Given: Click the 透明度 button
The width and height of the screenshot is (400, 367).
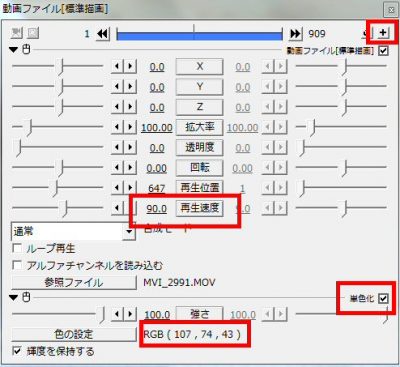Looking at the screenshot, I should click(x=199, y=148).
